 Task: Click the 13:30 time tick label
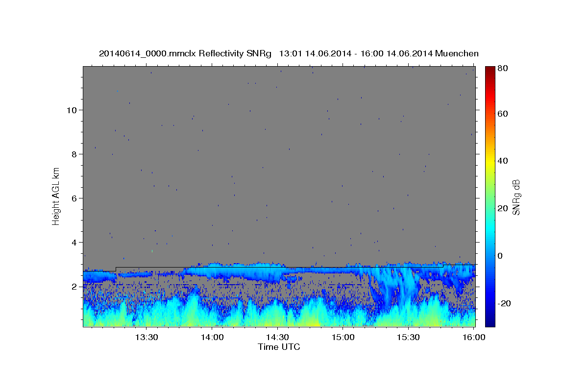(x=147, y=337)
